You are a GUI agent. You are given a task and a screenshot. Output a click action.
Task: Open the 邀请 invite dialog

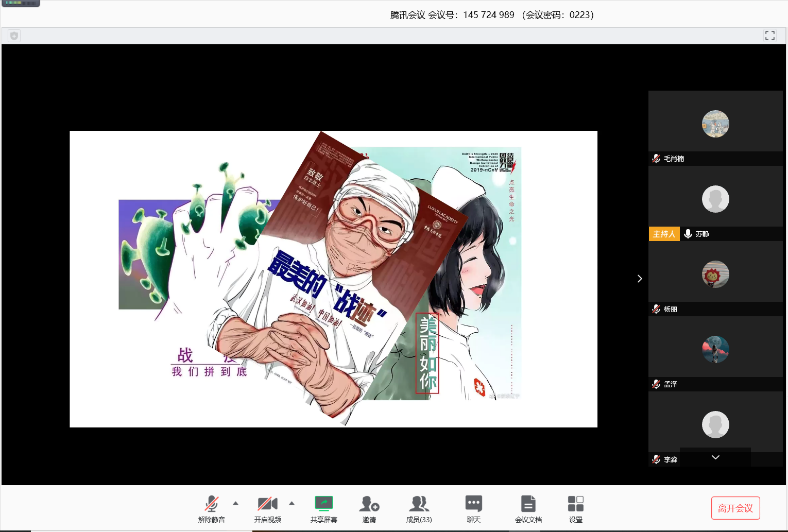(369, 509)
